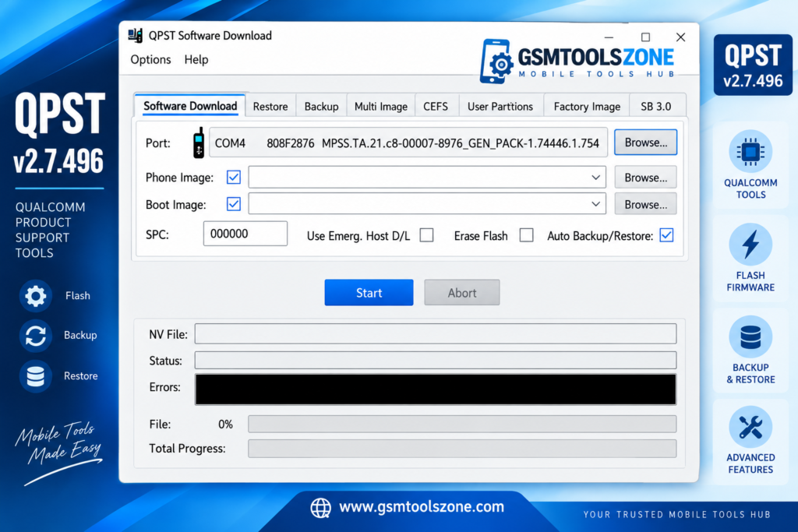Click the GSMToolsZone phone-gear logo

[x=496, y=62]
